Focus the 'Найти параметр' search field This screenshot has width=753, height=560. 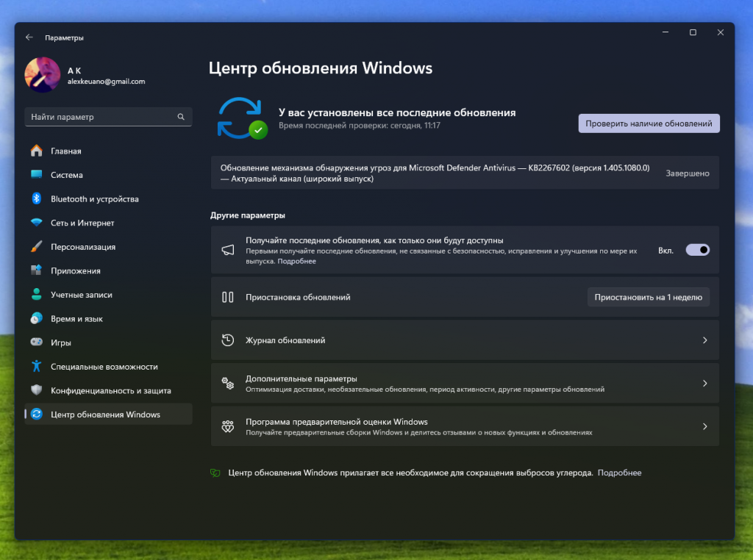[108, 117]
